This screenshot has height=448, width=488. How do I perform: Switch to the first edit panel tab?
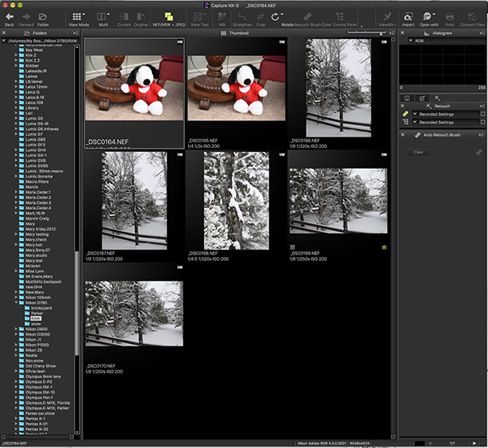407,98
